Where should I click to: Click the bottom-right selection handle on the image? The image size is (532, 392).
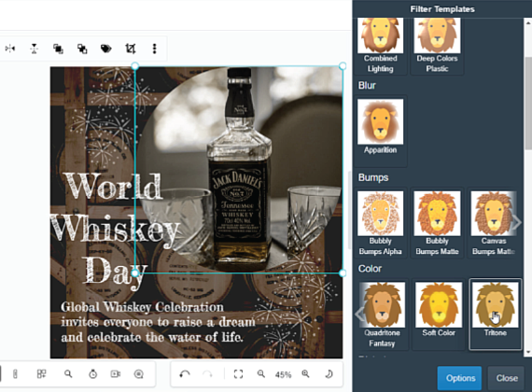point(343,273)
